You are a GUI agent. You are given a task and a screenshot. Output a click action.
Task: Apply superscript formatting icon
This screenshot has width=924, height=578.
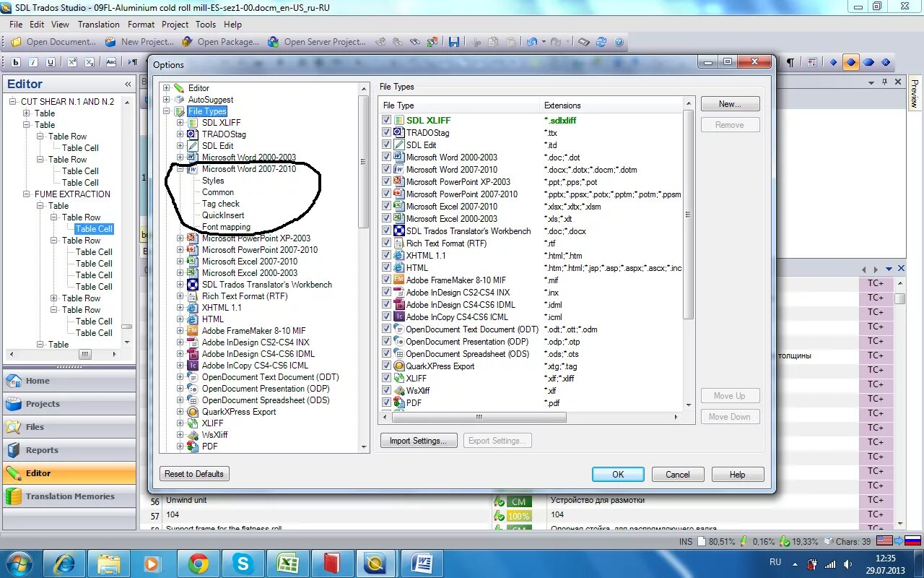click(72, 62)
